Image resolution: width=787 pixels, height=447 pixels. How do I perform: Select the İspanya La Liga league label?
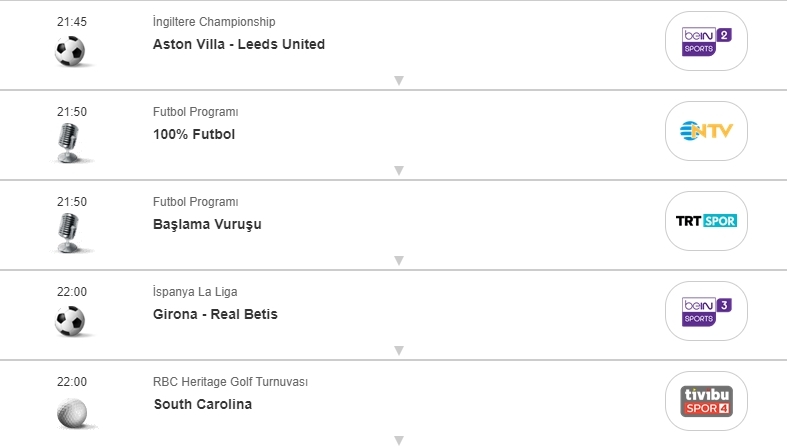195,292
